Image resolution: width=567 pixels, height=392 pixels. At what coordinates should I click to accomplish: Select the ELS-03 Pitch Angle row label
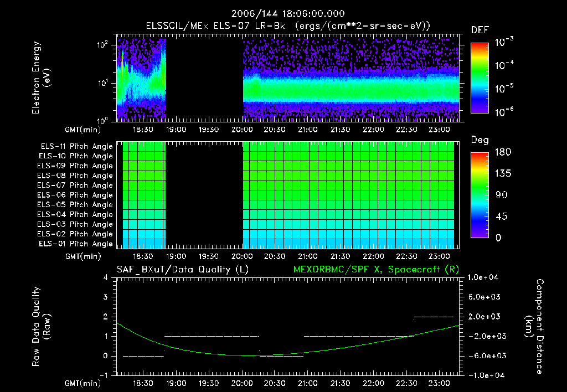tap(75, 224)
